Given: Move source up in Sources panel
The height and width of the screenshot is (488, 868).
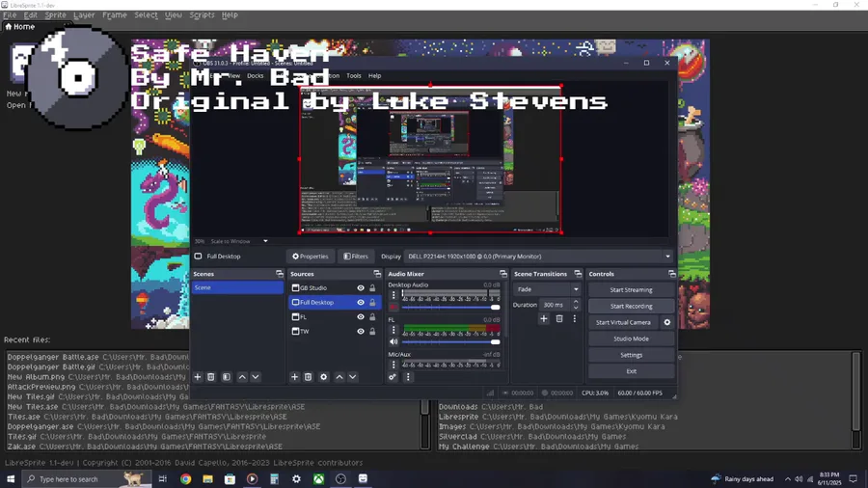Looking at the screenshot, I should pos(339,377).
